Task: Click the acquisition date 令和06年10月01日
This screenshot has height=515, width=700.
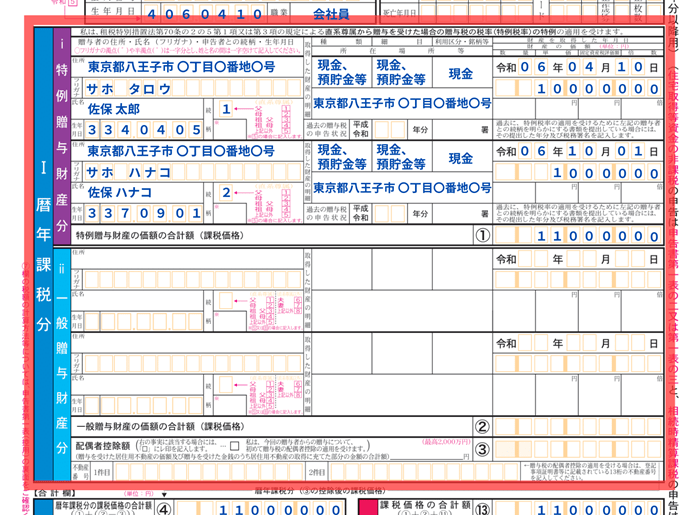Action: pos(580,152)
